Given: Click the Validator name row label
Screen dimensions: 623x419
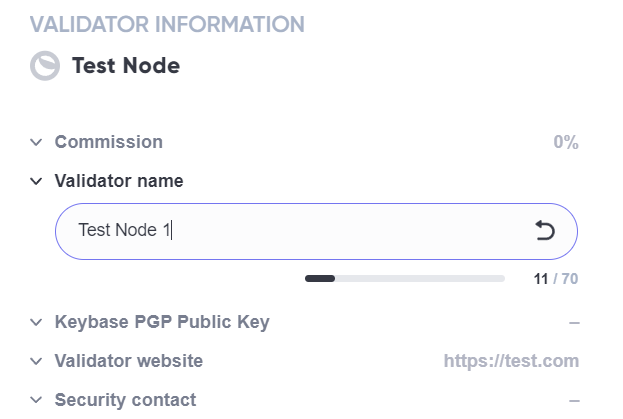Looking at the screenshot, I should (119, 181).
